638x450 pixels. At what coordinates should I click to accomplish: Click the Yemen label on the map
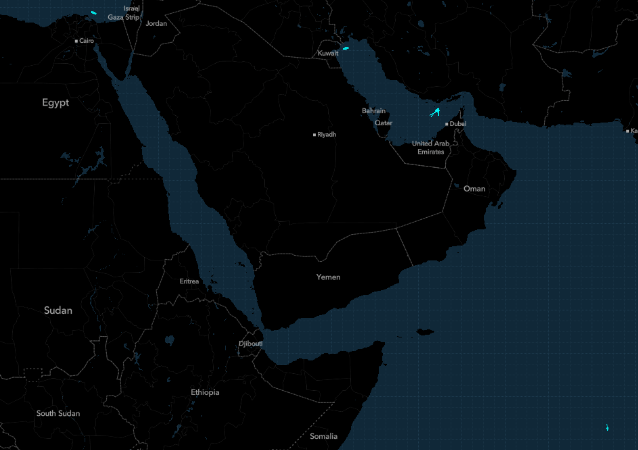pos(328,277)
